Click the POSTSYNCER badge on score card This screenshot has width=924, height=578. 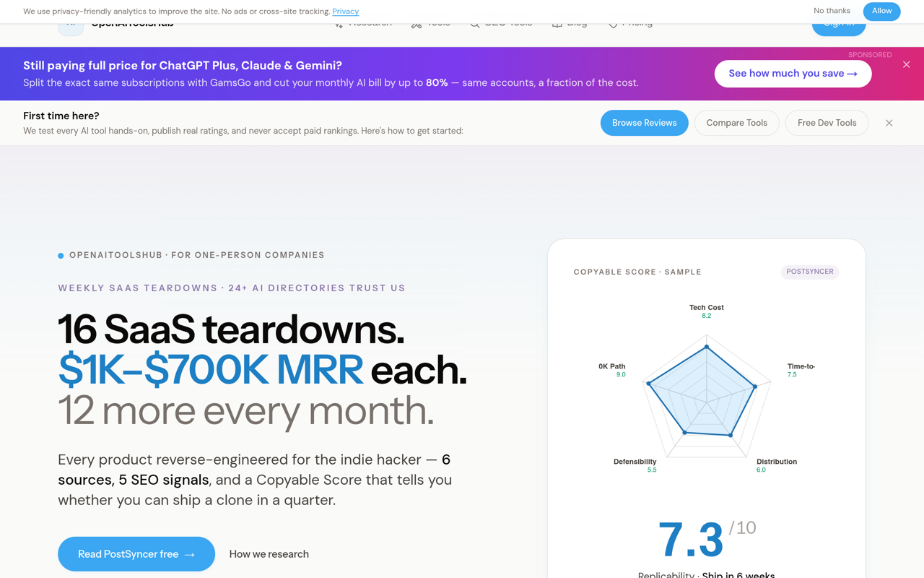[x=810, y=272]
